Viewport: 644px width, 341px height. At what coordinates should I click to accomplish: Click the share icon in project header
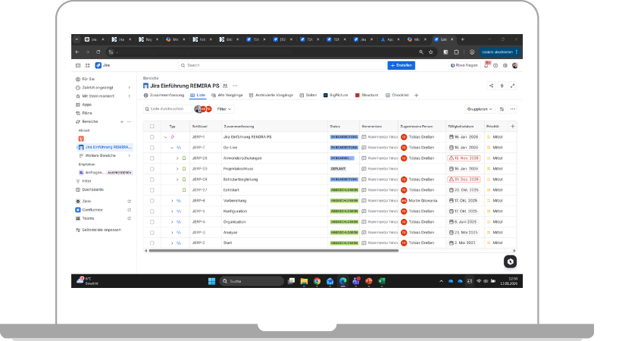492,86
